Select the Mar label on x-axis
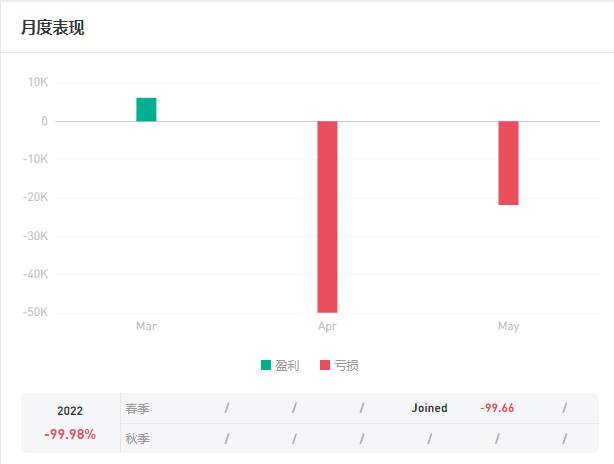Image resolution: width=614 pixels, height=464 pixels. (x=146, y=326)
